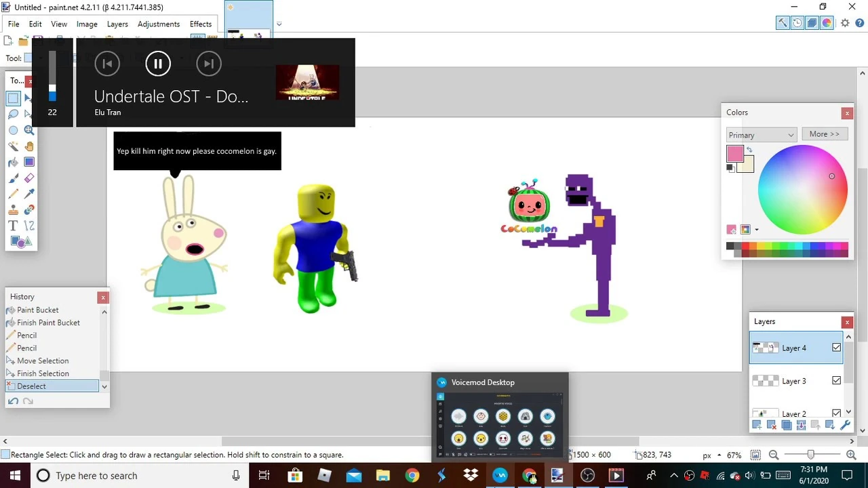
Task: Open units dropdown next to px
Action: pyautogui.click(x=718, y=455)
